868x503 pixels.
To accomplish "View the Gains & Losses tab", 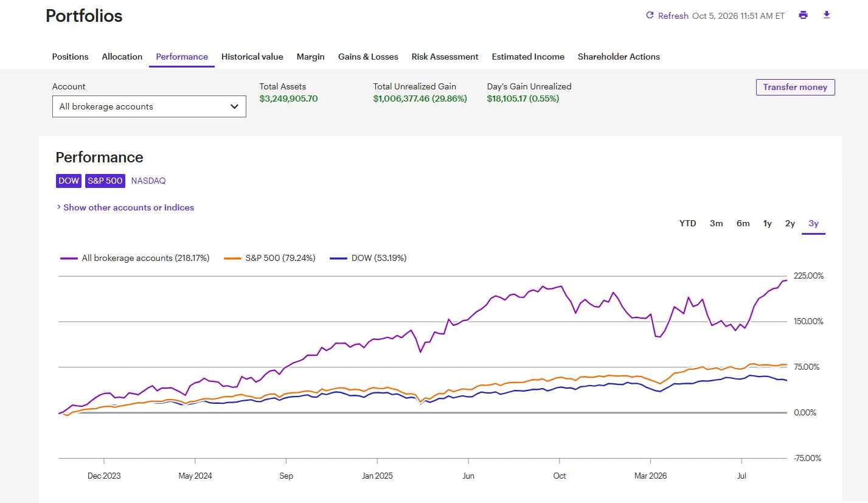I will point(368,57).
